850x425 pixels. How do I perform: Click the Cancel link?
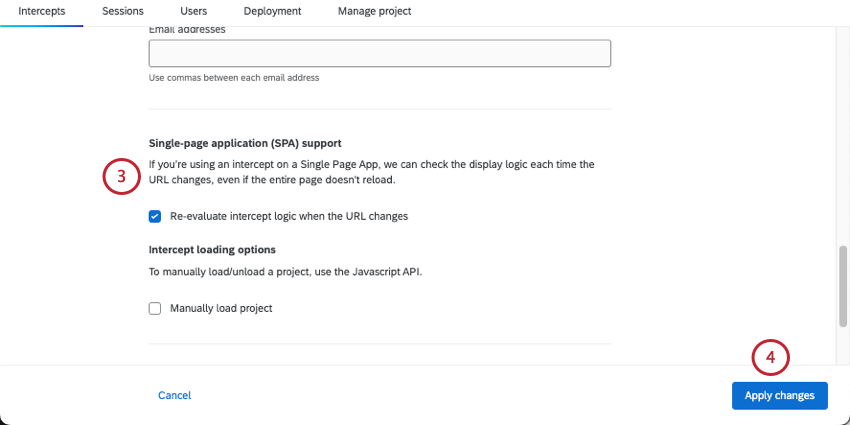coord(174,395)
